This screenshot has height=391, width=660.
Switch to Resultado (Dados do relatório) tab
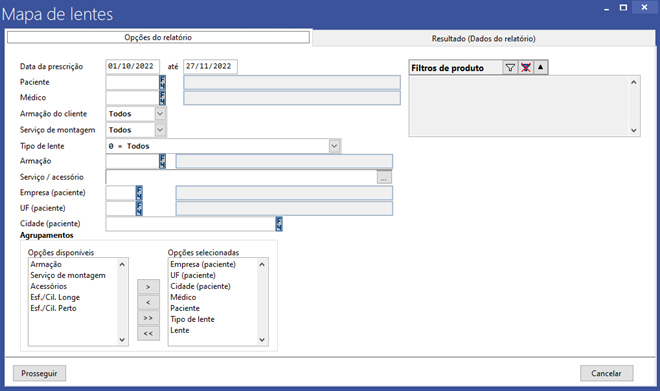483,39
